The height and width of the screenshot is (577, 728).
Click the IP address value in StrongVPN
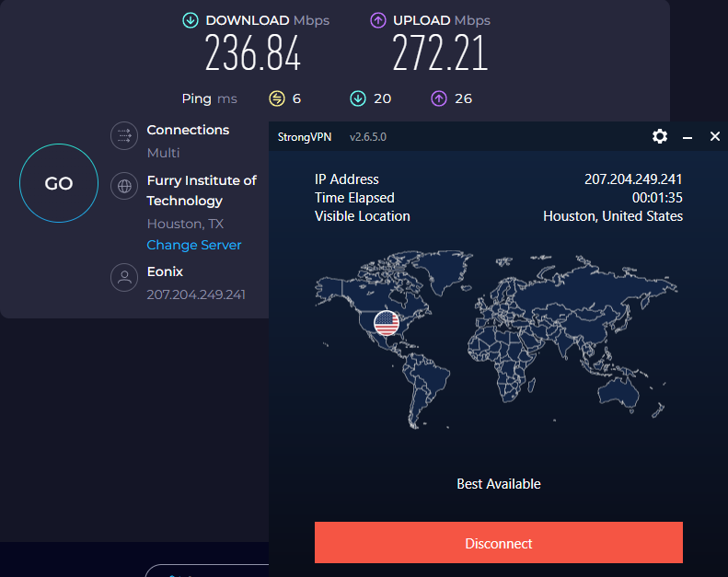click(x=633, y=179)
